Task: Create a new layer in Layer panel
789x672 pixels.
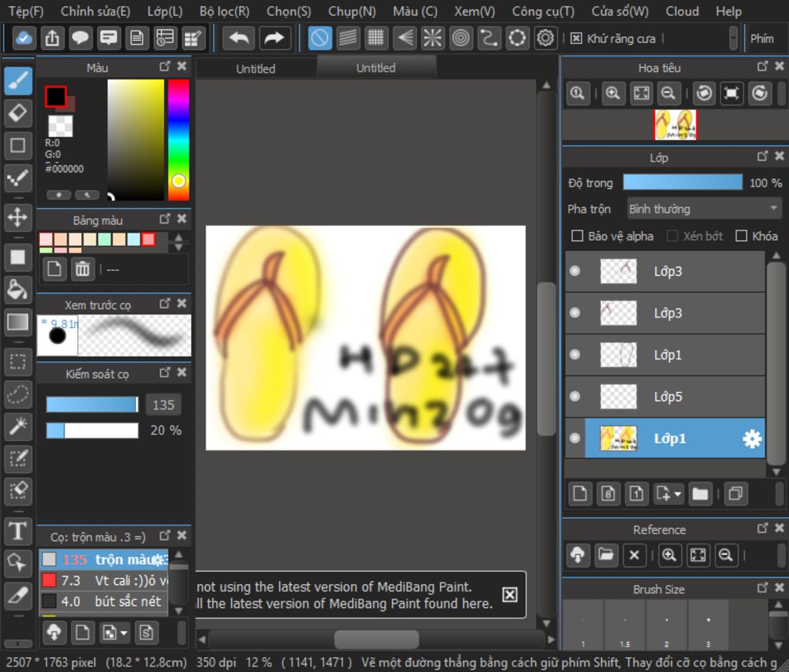Action: [579, 493]
